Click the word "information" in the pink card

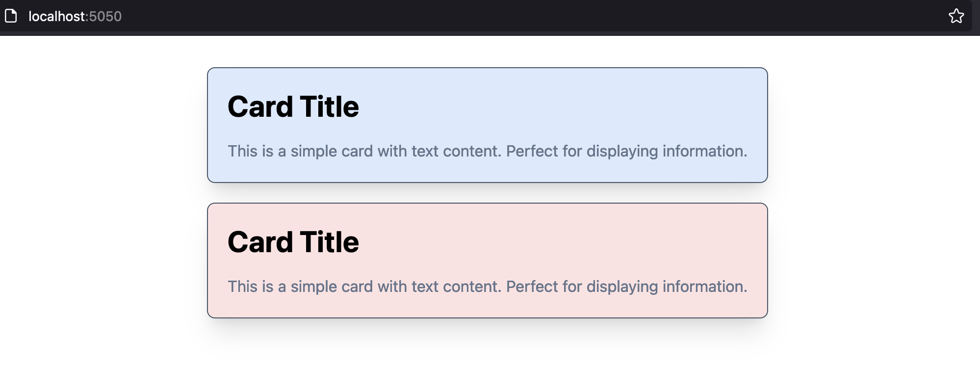point(703,287)
